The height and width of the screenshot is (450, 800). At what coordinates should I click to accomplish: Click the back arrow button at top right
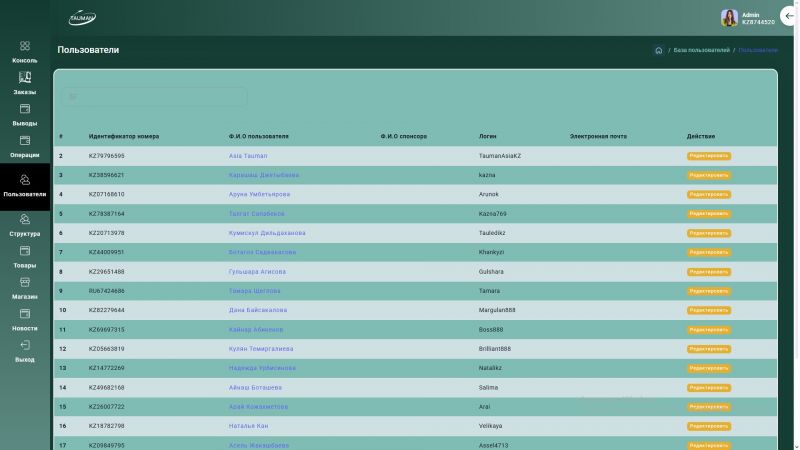point(789,17)
